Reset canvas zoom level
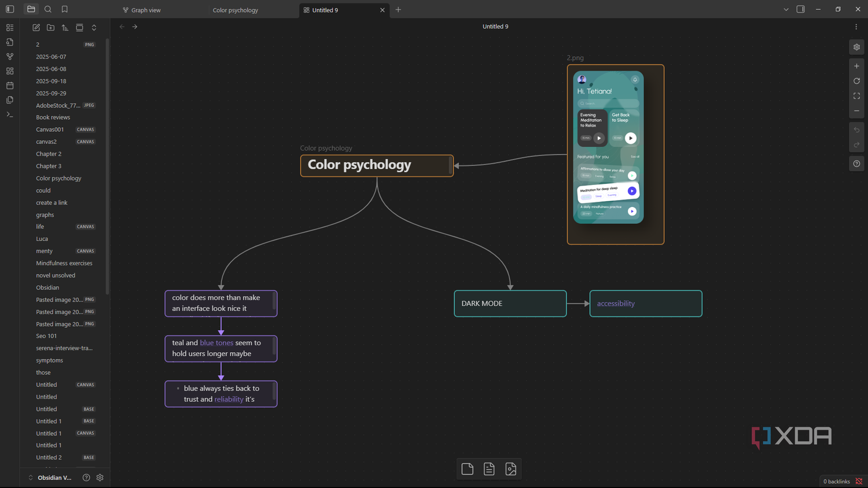Screen dimensions: 868x488 point(856,81)
